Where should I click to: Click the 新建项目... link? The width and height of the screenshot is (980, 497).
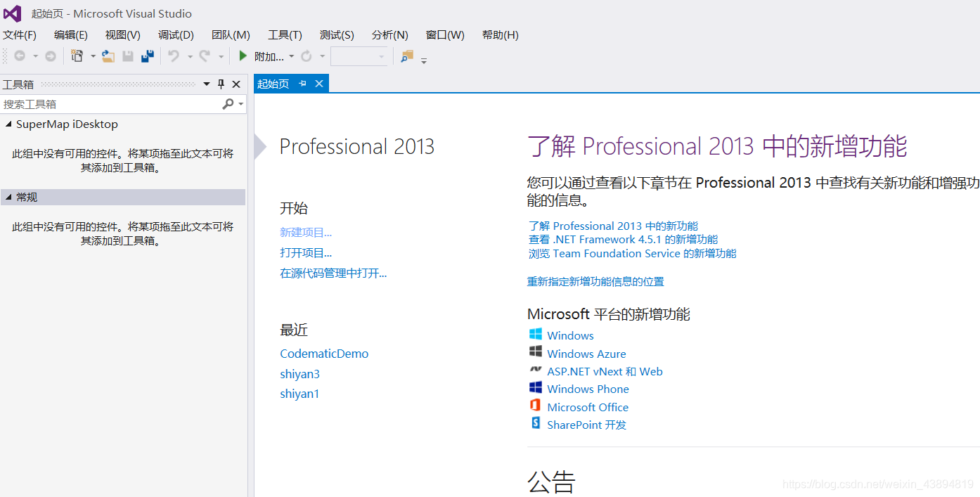[x=306, y=233]
